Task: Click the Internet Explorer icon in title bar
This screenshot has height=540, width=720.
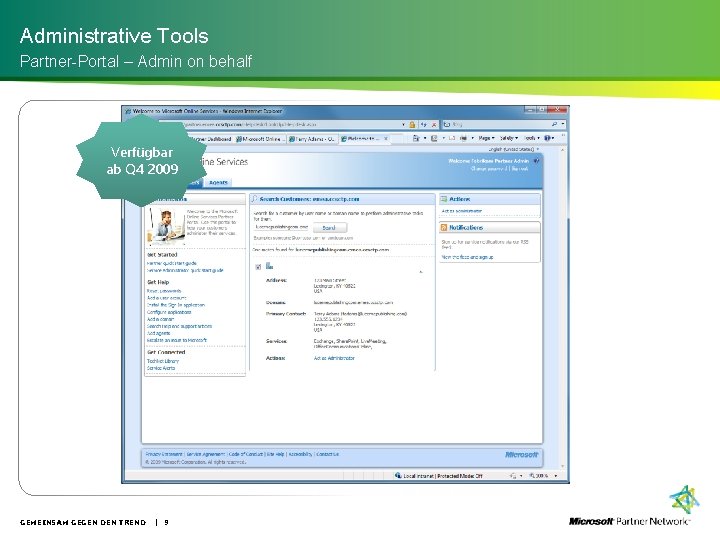Action: [128, 111]
